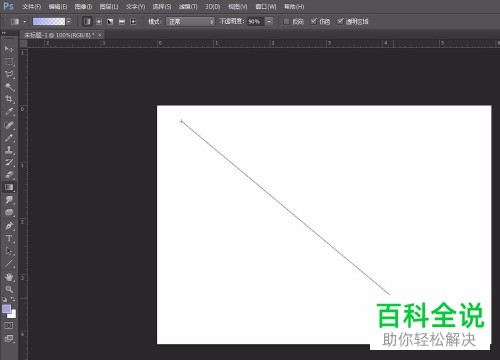Swap foreground and background colors

13,299
